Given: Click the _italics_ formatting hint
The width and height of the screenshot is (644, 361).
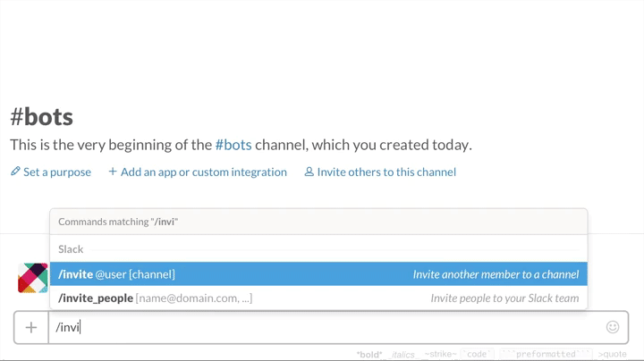Looking at the screenshot, I should (402, 354).
